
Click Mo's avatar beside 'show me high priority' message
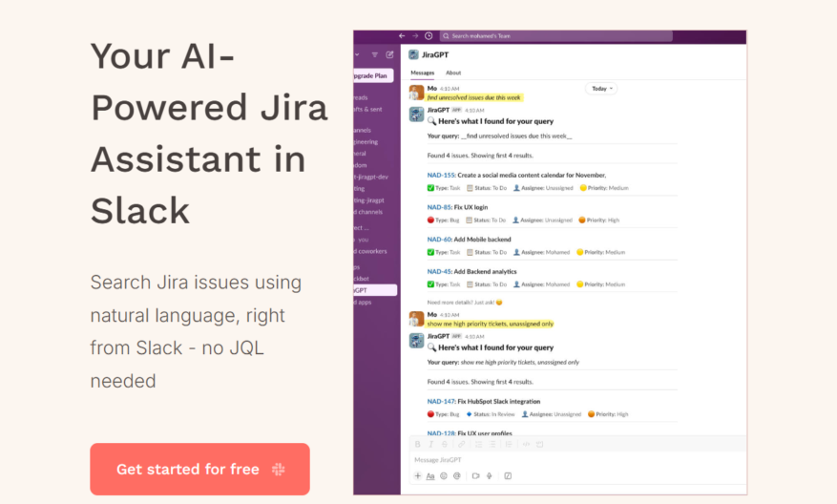(x=416, y=319)
